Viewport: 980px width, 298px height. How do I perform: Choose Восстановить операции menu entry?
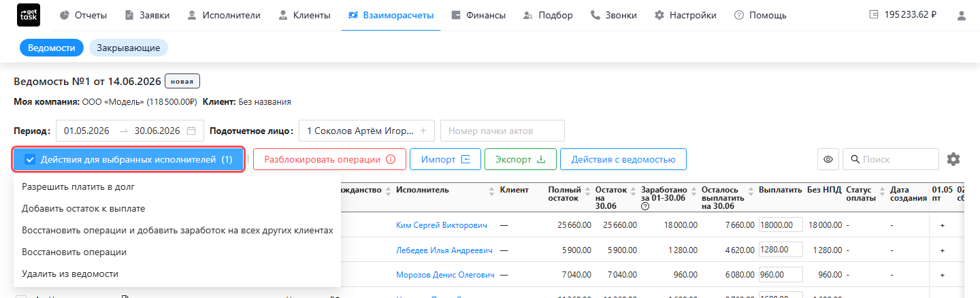tap(177, 252)
